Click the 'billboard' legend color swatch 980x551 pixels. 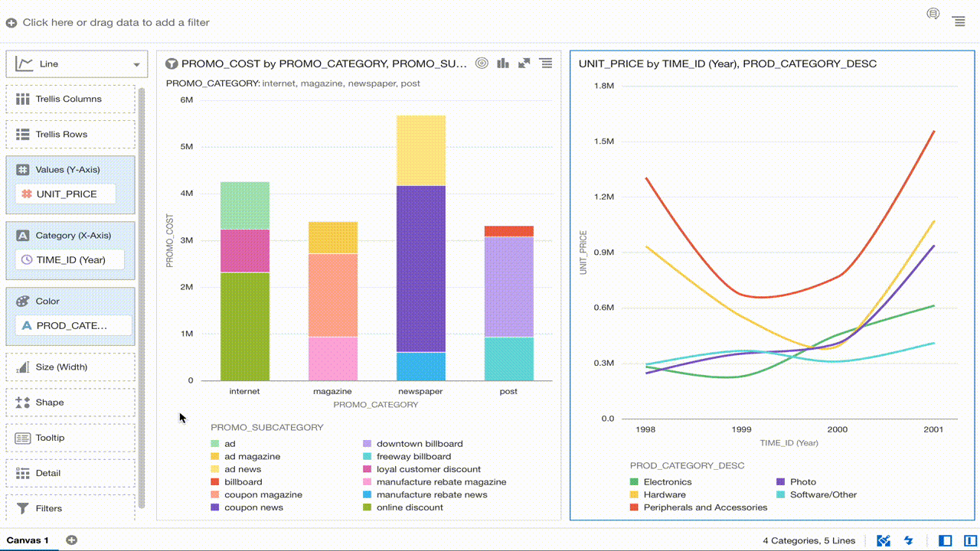(215, 482)
